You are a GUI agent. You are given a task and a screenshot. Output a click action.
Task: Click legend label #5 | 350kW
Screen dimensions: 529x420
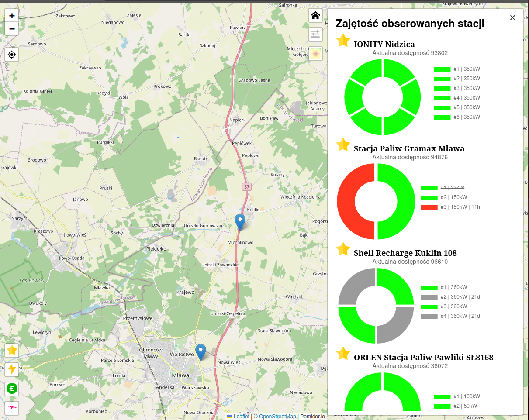tap(467, 107)
